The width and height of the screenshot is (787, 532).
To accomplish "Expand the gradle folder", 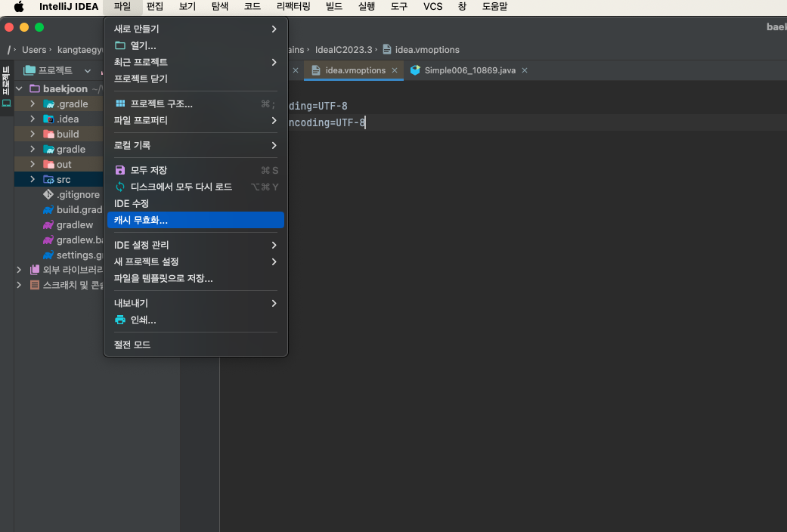I will pos(33,149).
